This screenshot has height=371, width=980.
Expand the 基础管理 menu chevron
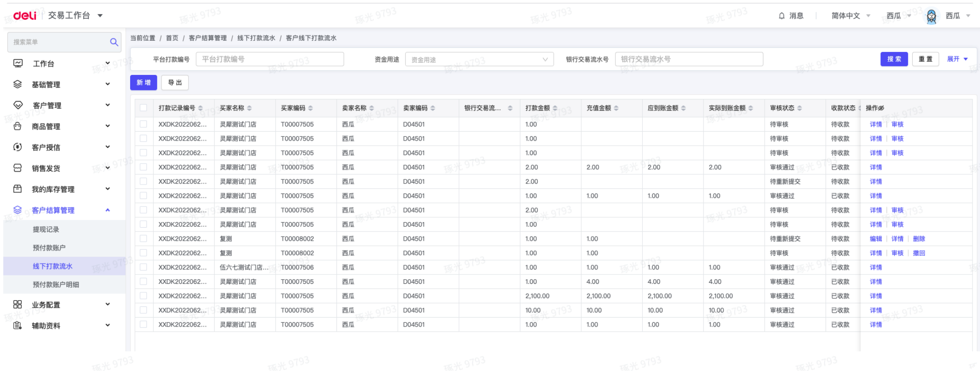[x=108, y=84]
